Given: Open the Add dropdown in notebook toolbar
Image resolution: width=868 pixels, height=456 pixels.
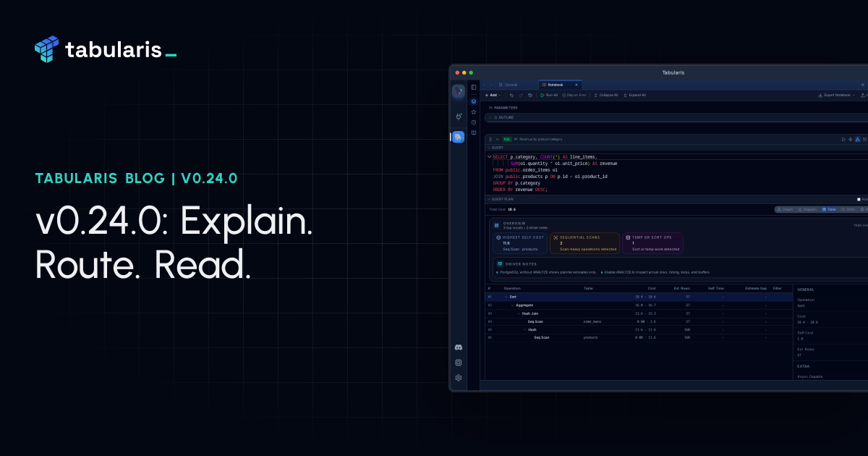Looking at the screenshot, I should tap(493, 95).
